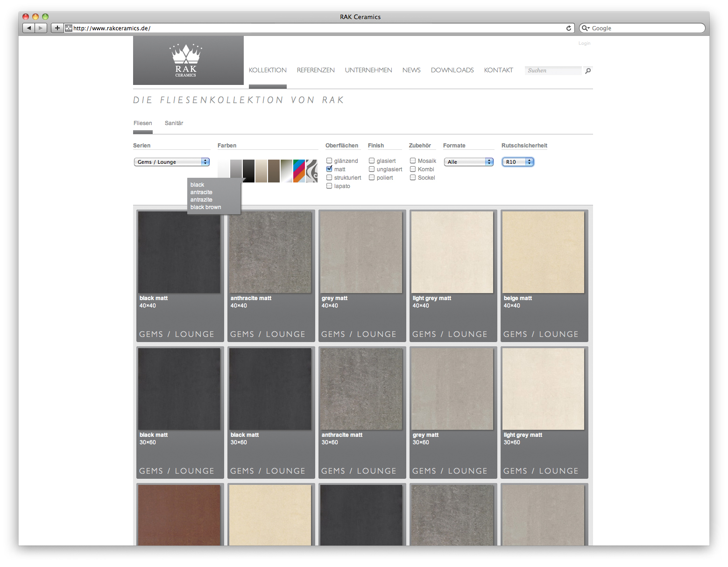The width and height of the screenshot is (728, 567).
Task: Open the Formate dropdown set to Alle
Action: (x=468, y=162)
